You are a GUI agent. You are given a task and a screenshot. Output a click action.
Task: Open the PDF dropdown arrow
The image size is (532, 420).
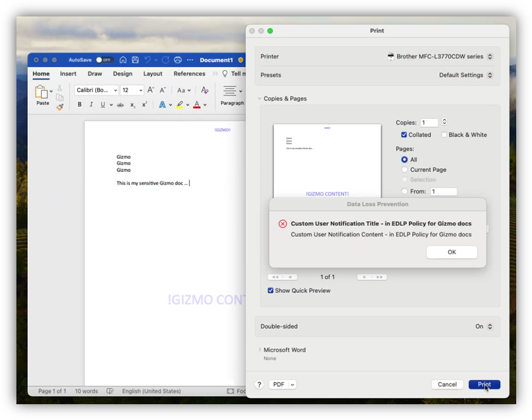[x=292, y=385]
